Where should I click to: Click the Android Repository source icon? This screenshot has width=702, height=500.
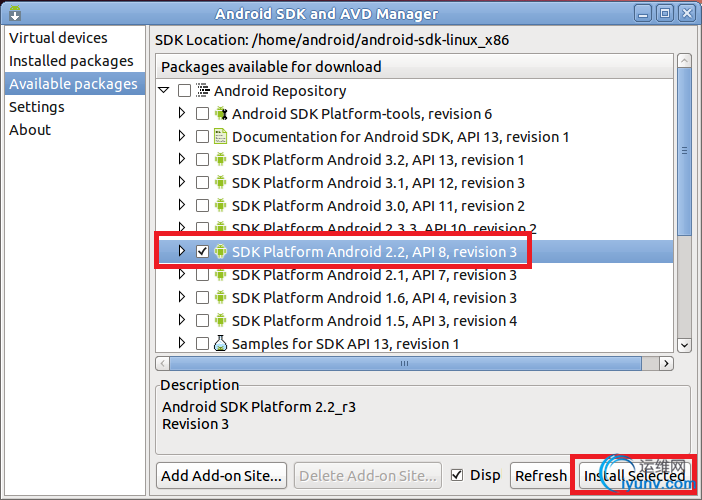(203, 90)
